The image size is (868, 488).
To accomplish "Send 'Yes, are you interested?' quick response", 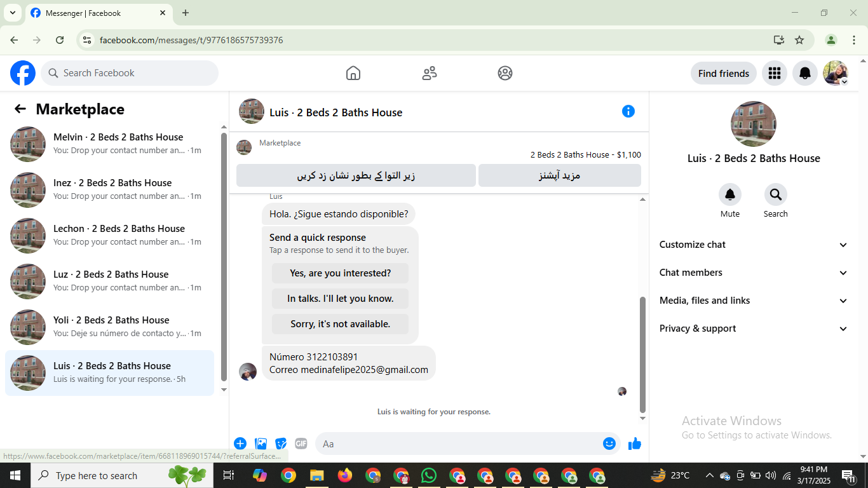I will click(340, 273).
